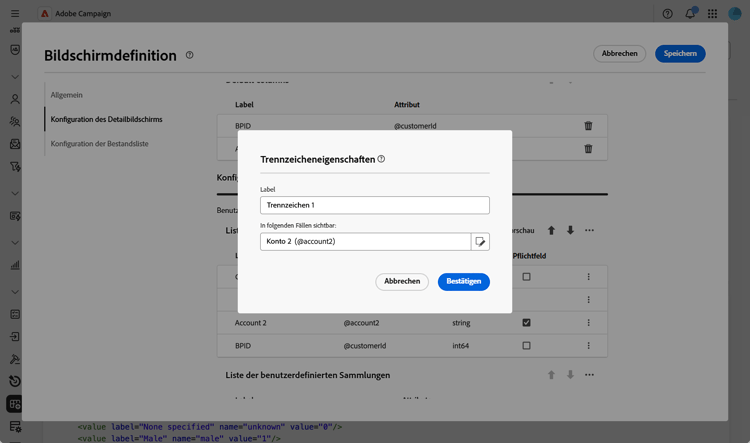
Task: Toggle Pflichtfeld checkbox for Account 2 row
Action: pyautogui.click(x=526, y=322)
